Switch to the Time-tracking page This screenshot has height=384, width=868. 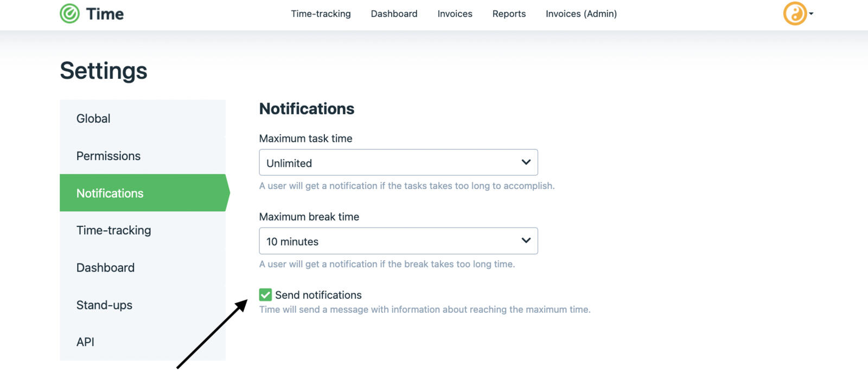321,14
